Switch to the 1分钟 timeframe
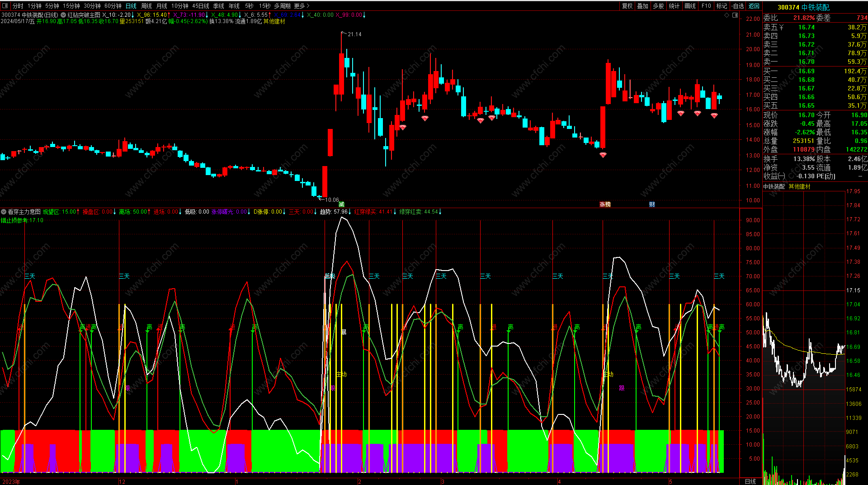Screen dimensions: 868x485 (x=34, y=6)
